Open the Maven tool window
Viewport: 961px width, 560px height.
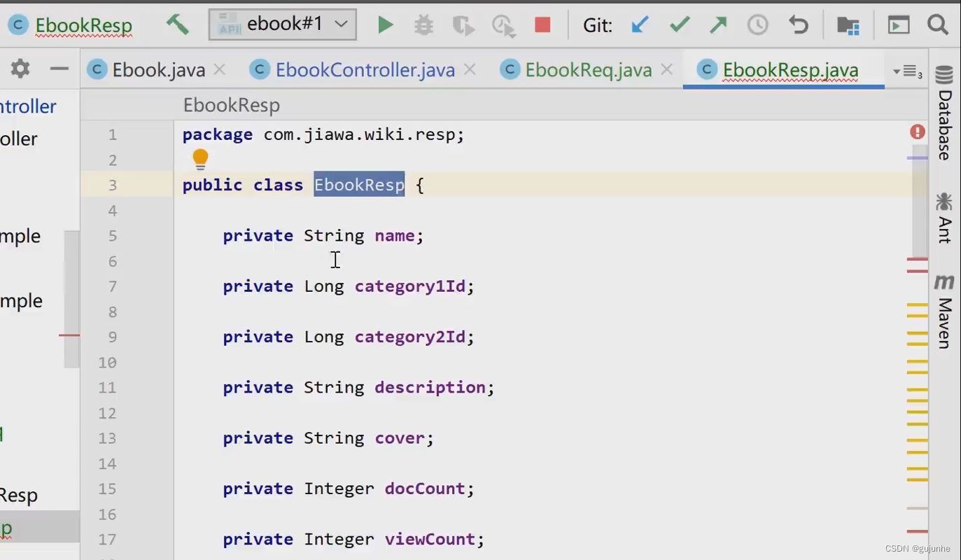pos(944,311)
